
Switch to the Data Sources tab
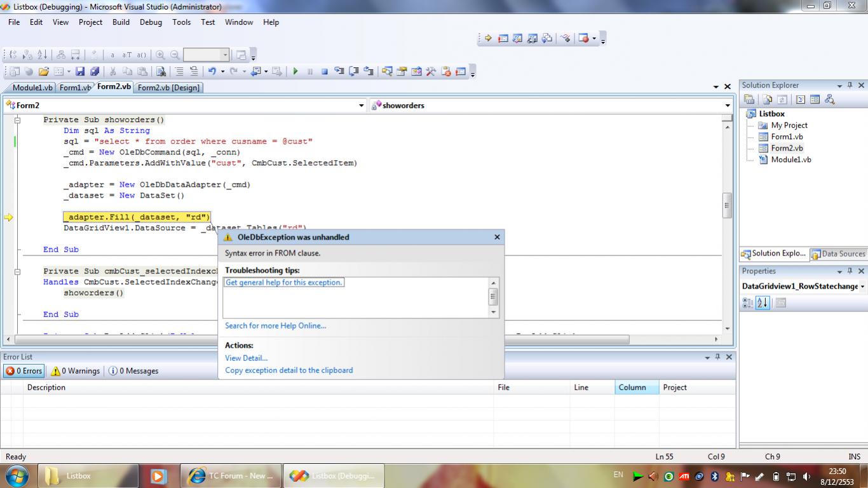pos(837,254)
